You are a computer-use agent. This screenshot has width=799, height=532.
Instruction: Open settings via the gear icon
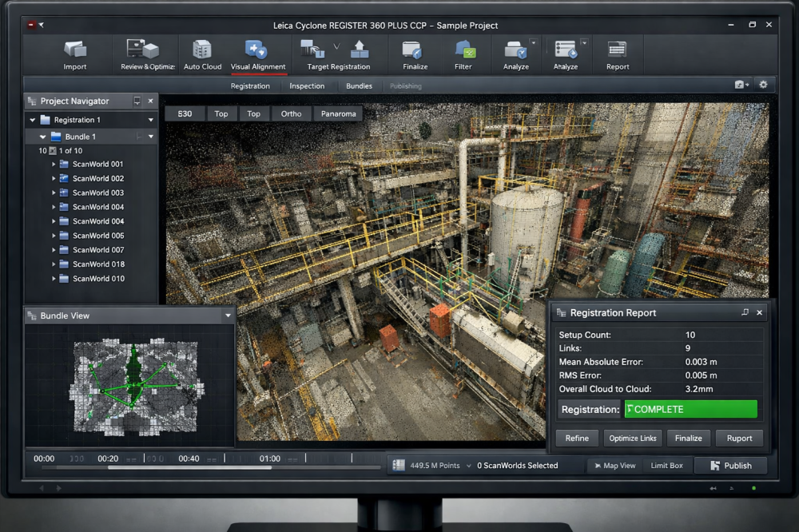(763, 85)
